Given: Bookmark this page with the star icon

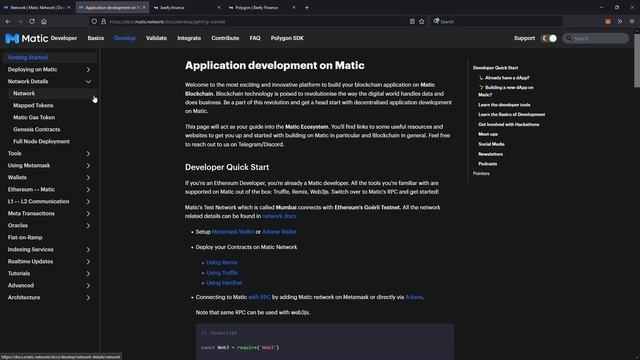Looking at the screenshot, I should coord(422,21).
